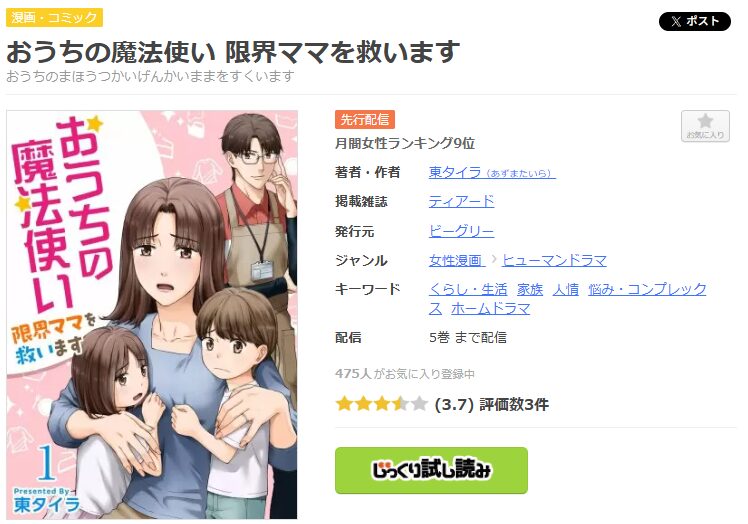Click the 月間女性ランキング9位 text
The width and height of the screenshot is (748, 524).
coord(405,143)
